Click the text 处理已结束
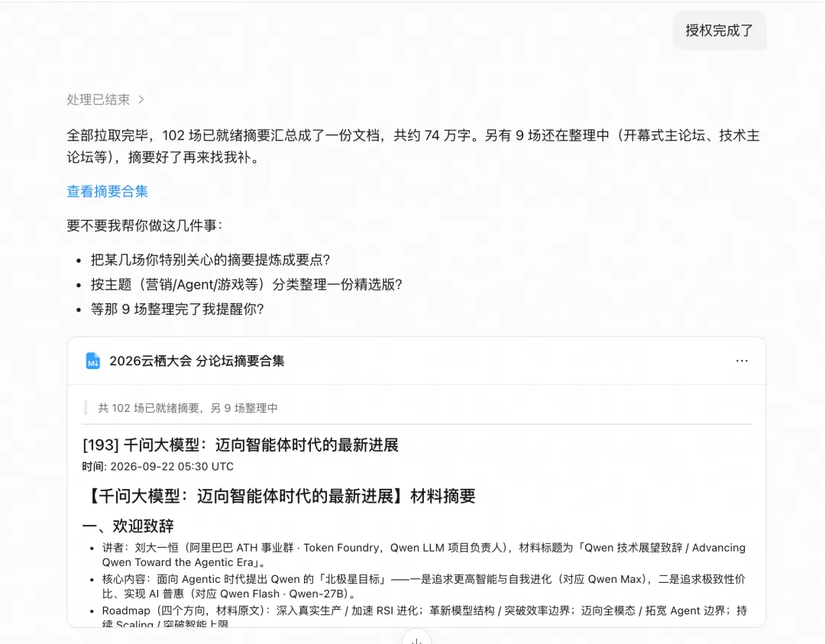This screenshot has height=644, width=825. 99,99
